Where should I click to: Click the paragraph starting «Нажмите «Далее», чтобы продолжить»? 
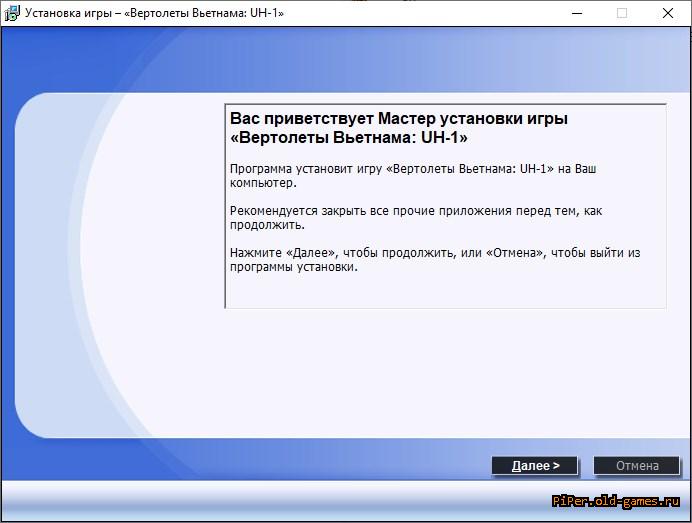click(434, 253)
